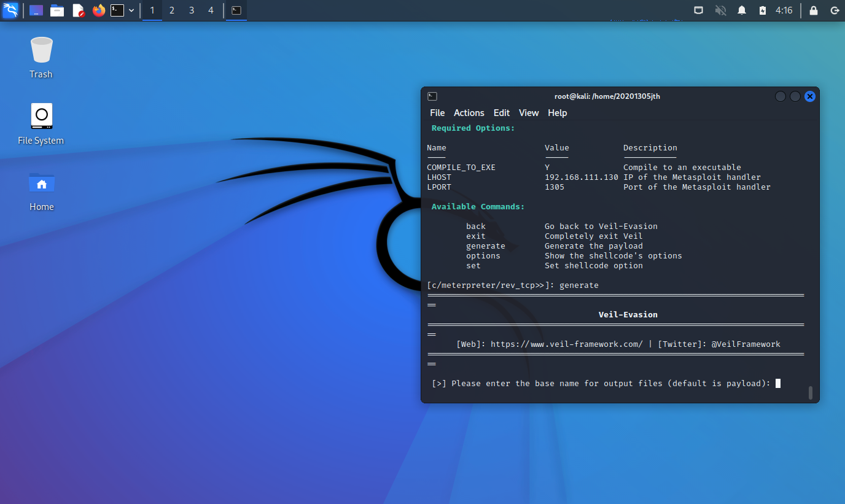The height and width of the screenshot is (504, 845).
Task: Click 'Generate the payload' description
Action: pos(594,246)
